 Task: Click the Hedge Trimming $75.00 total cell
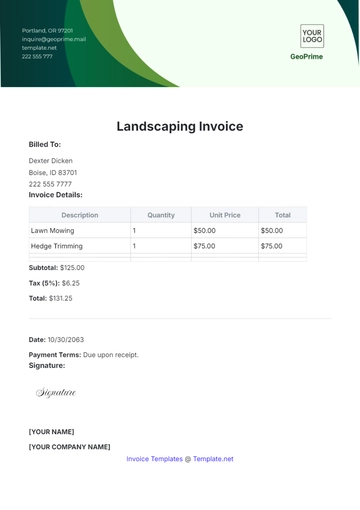(283, 246)
